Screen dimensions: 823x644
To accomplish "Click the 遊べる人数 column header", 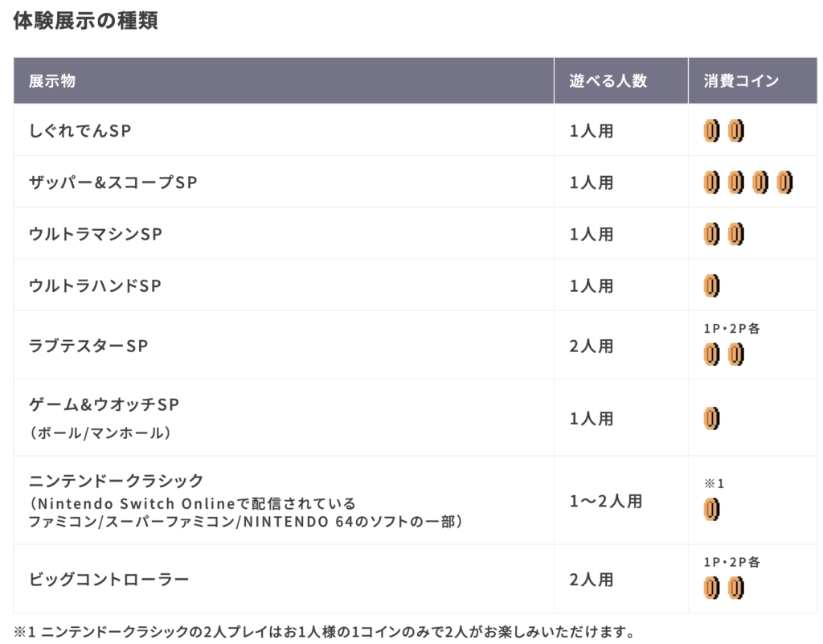I will click(608, 81).
